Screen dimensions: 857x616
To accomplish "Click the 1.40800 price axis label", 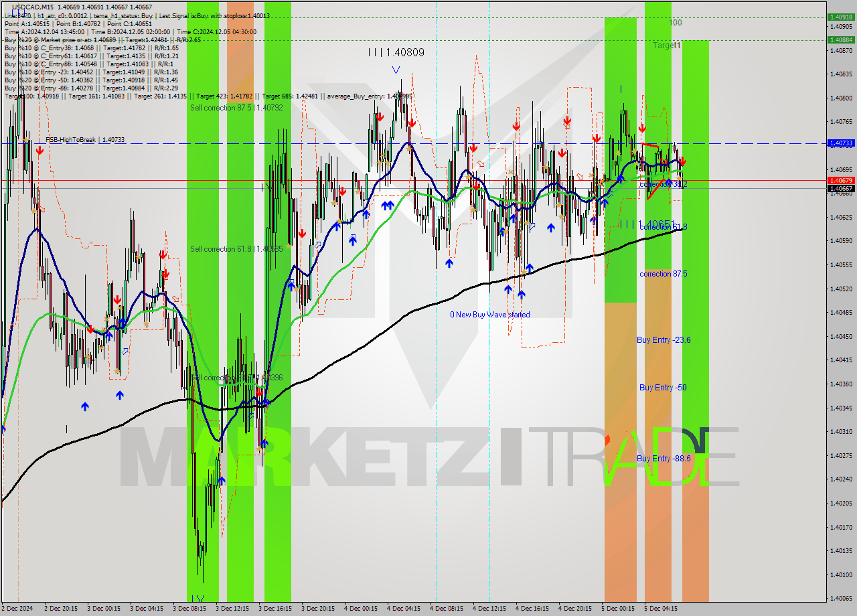I will click(x=840, y=98).
